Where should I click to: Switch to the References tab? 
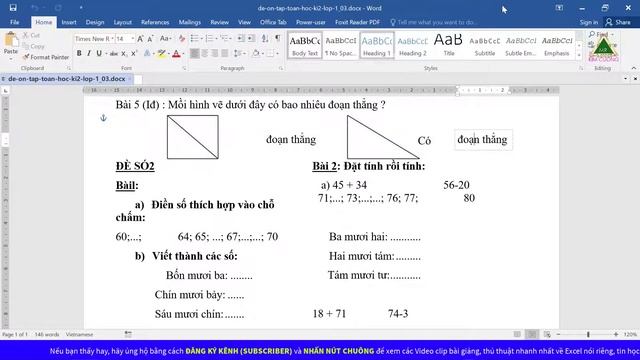155,22
